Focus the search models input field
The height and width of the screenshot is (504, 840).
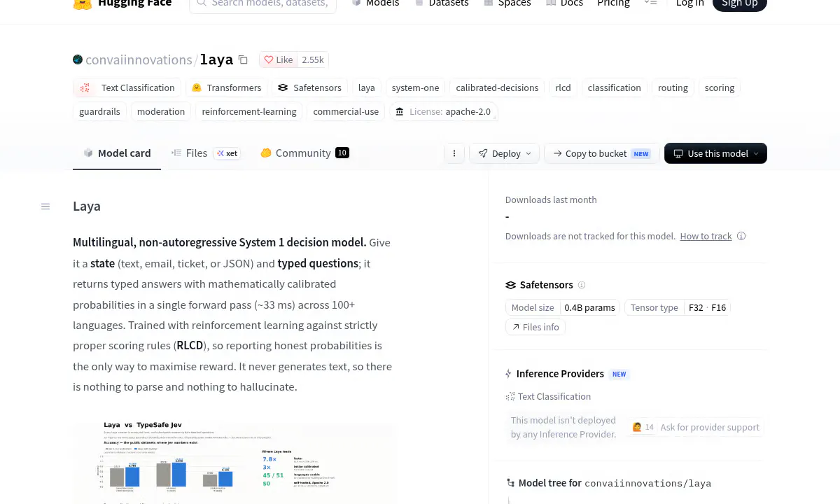262,3
